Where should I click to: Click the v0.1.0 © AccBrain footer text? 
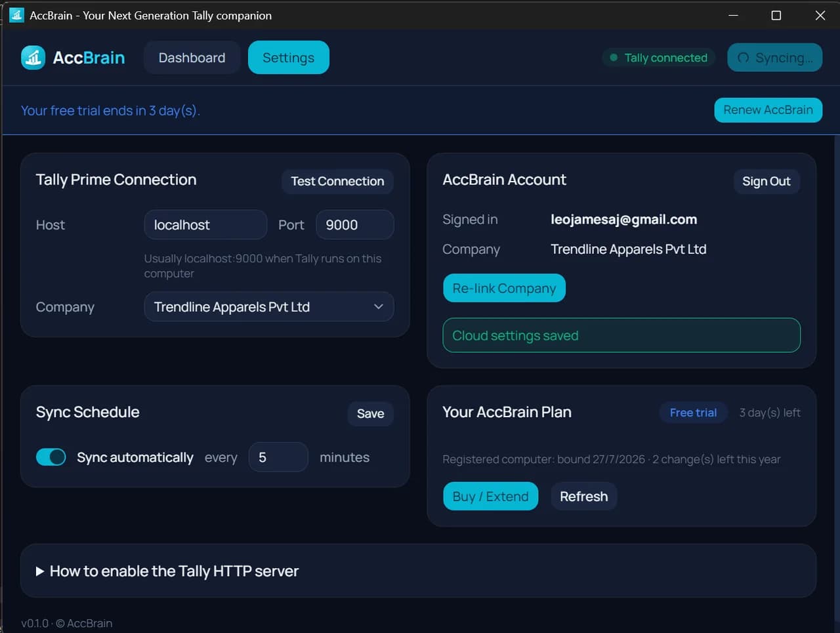(66, 623)
